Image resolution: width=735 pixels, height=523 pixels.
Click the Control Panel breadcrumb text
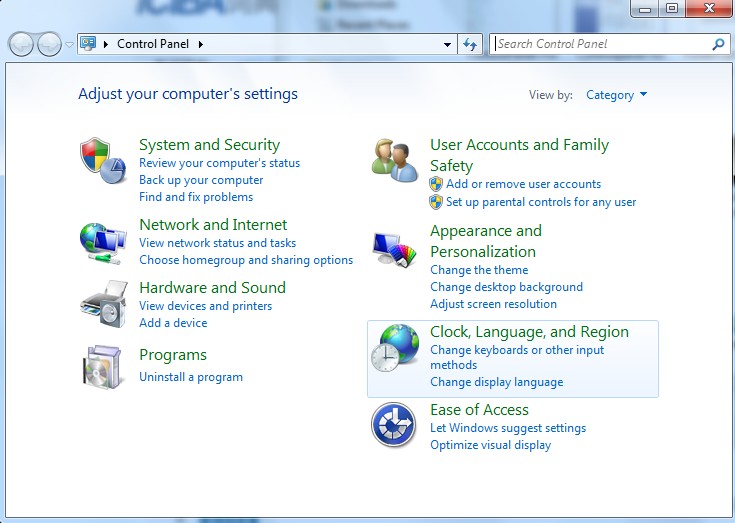pyautogui.click(x=153, y=44)
